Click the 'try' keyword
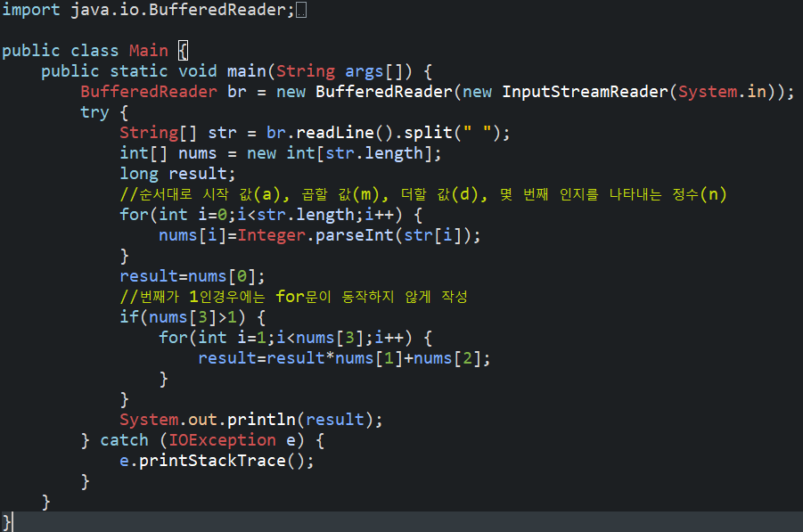 tap(94, 112)
